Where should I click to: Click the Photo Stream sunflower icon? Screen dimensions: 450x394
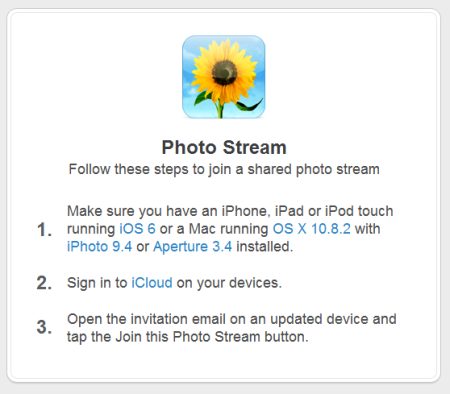224,77
